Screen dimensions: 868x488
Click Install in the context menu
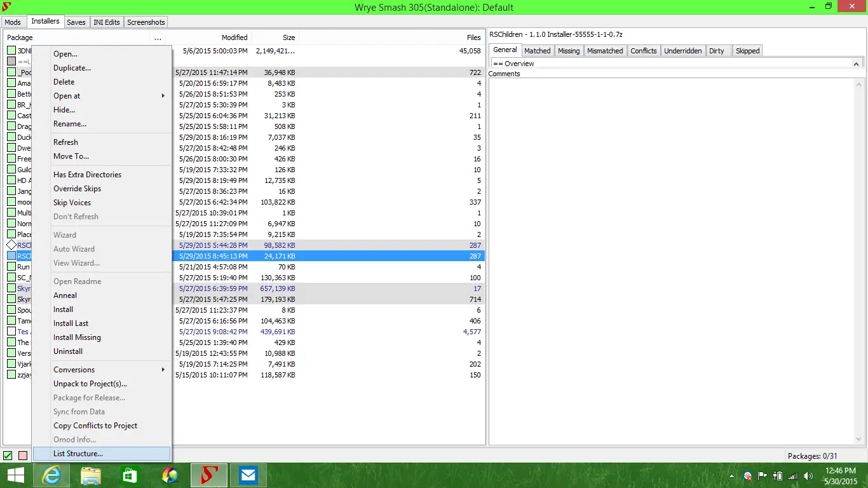pos(102,309)
